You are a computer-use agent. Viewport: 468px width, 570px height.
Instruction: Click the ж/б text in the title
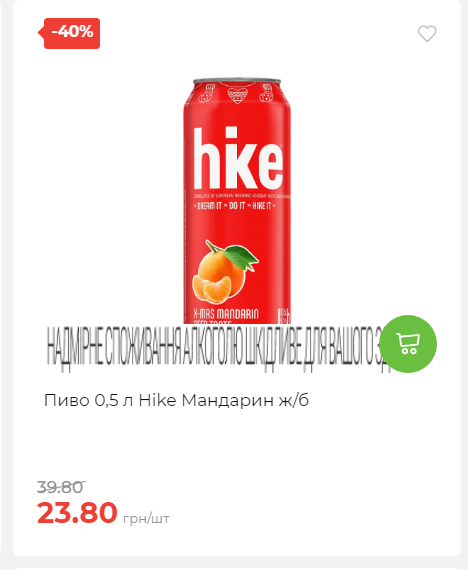(x=294, y=400)
